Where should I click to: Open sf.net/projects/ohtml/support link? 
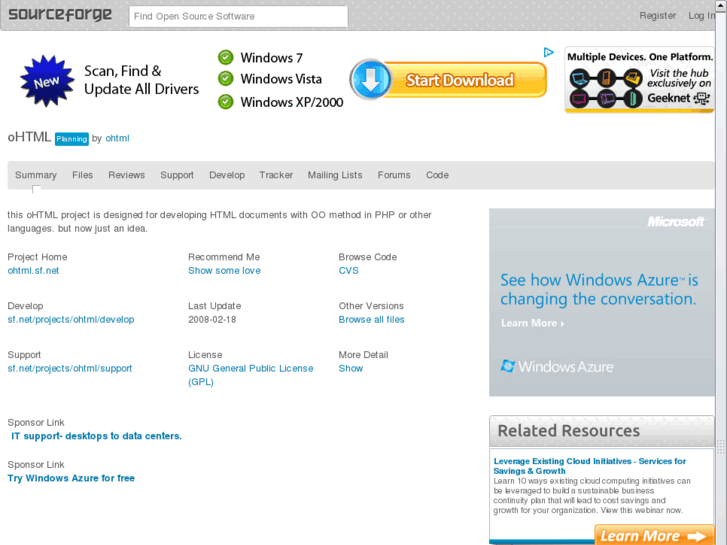70,368
